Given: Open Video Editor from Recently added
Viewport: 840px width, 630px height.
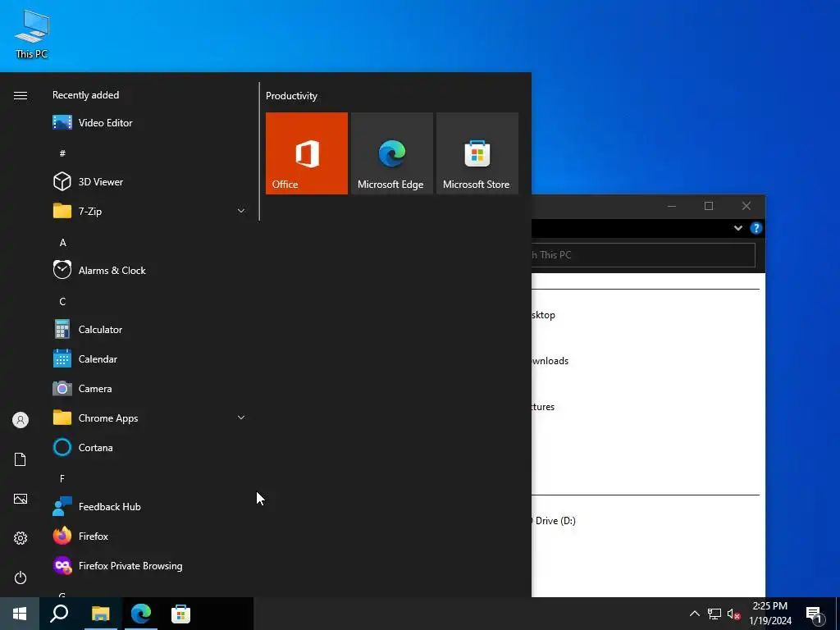Looking at the screenshot, I should [x=150, y=123].
